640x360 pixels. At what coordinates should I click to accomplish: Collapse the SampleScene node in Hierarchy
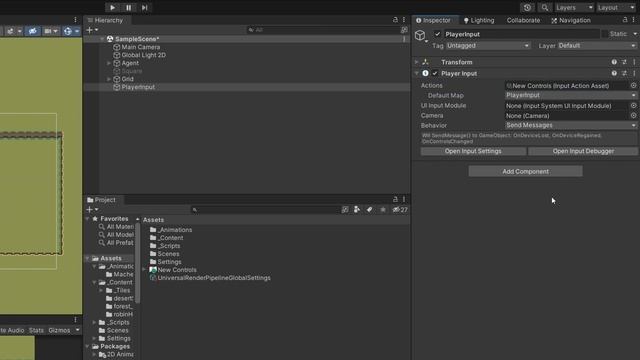coord(102,39)
